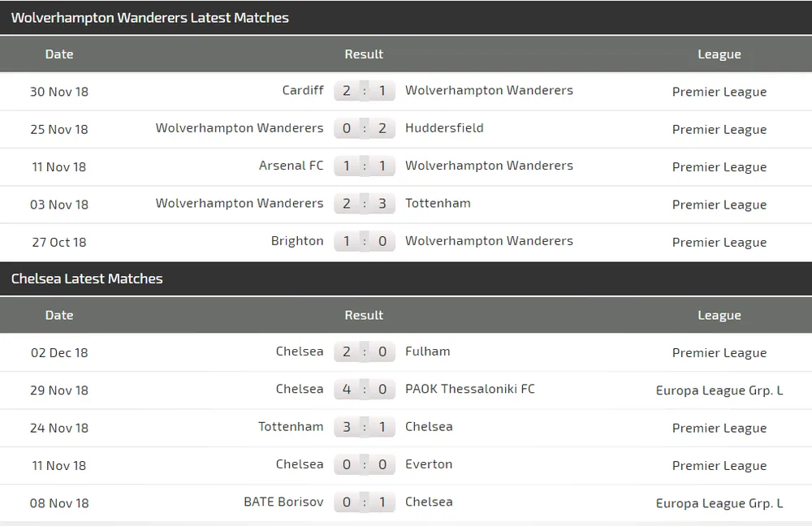The image size is (812, 526).
Task: Select Arsenal FC in the results
Action: click(291, 166)
